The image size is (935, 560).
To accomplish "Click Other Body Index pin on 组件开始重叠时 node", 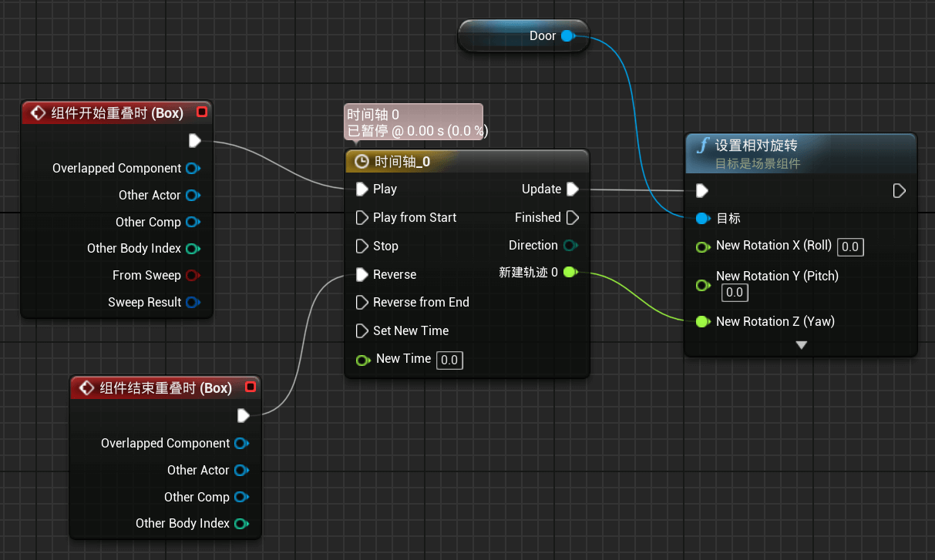I will coord(193,248).
